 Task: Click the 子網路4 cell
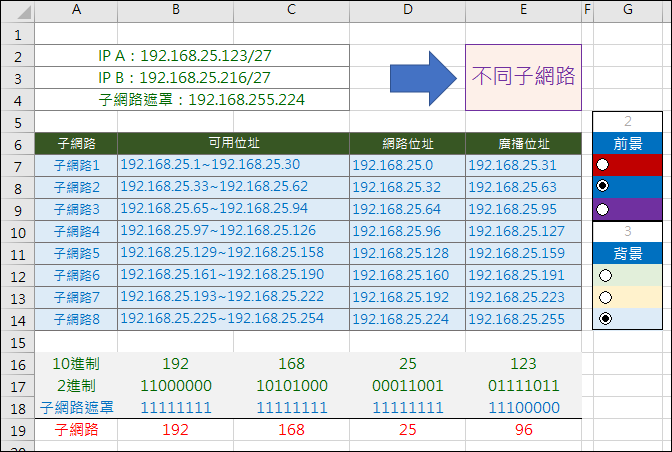76,231
